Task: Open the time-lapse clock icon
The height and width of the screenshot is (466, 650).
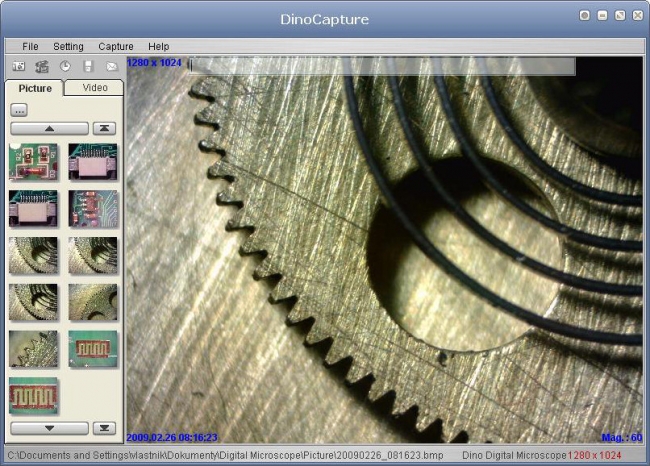Action: coord(65,67)
